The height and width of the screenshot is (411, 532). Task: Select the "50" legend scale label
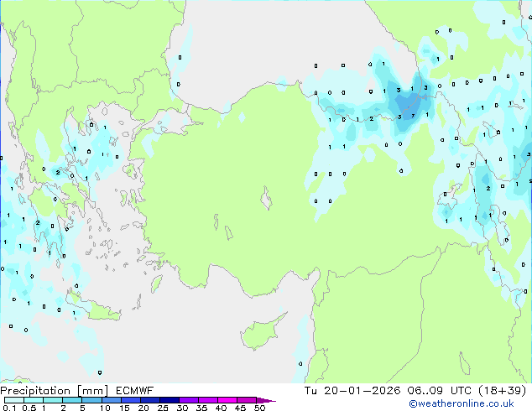(x=259, y=408)
